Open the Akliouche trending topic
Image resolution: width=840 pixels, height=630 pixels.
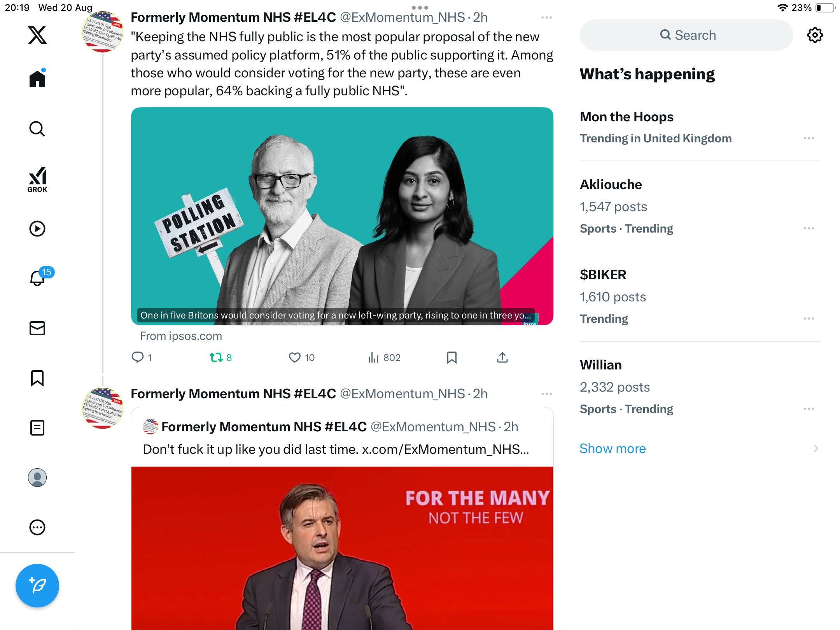click(611, 184)
